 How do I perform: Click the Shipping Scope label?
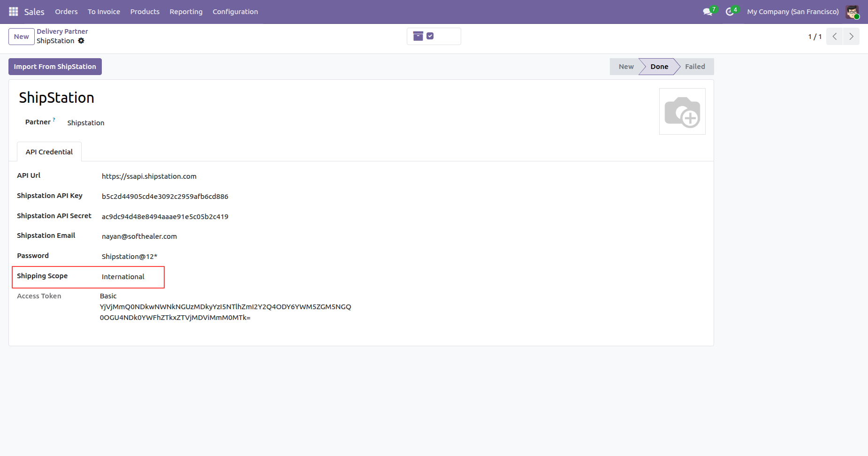pyautogui.click(x=42, y=276)
